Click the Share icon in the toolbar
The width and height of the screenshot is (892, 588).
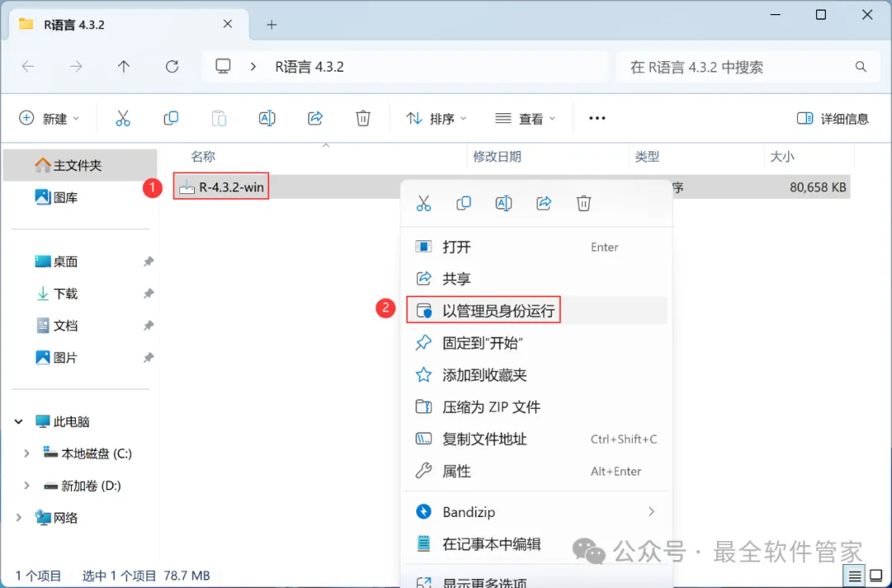pyautogui.click(x=316, y=118)
